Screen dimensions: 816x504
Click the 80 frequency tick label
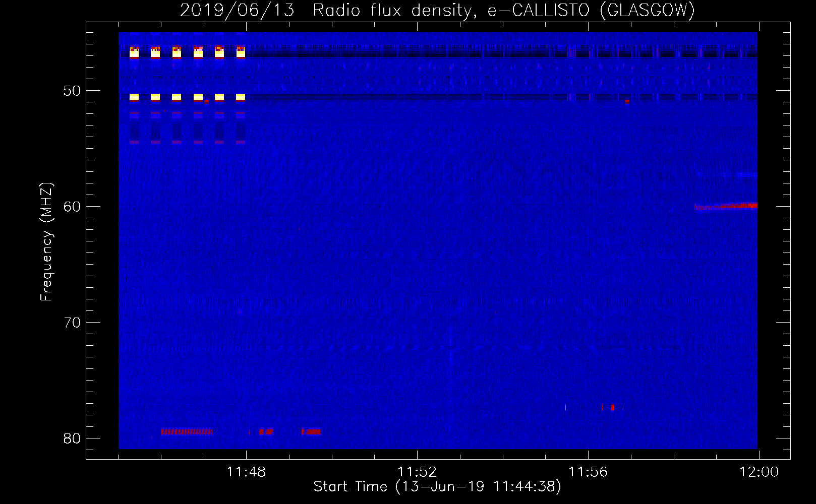73,438
